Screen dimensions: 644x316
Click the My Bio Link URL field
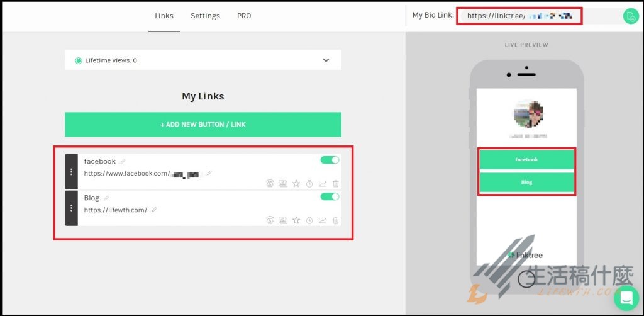click(519, 16)
